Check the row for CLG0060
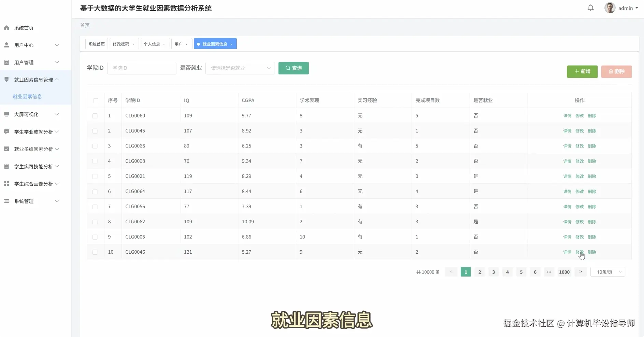The image size is (644, 337). 95,116
